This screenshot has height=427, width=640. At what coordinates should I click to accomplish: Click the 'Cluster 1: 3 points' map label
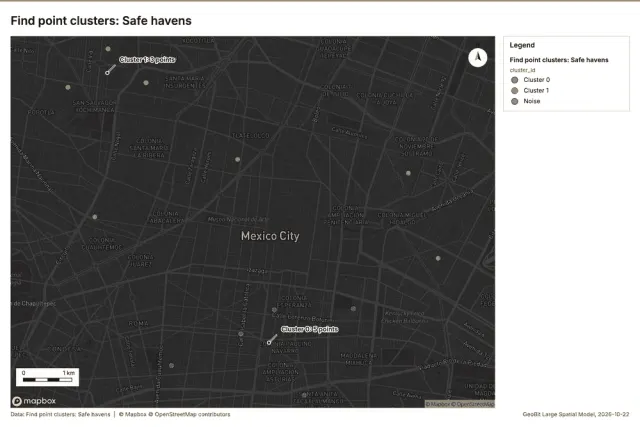[147, 60]
